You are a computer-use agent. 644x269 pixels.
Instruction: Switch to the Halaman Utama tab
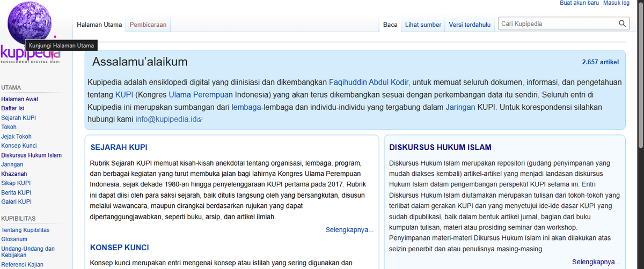[99, 25]
